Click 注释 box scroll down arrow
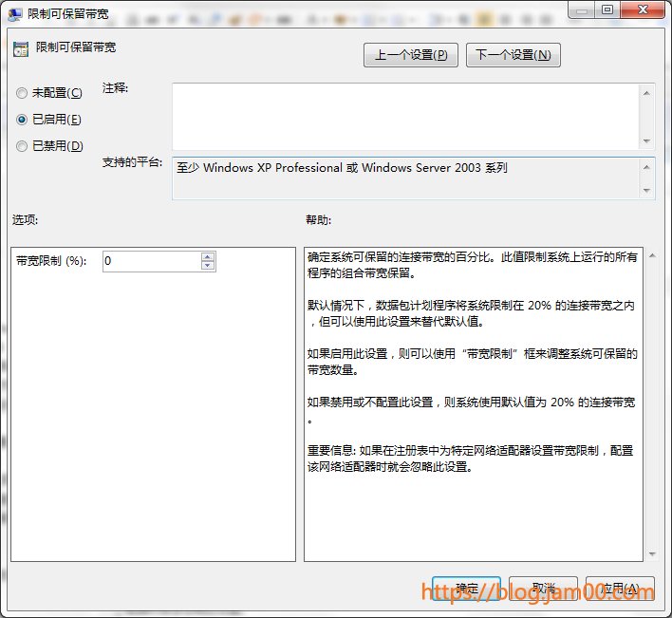 point(646,140)
